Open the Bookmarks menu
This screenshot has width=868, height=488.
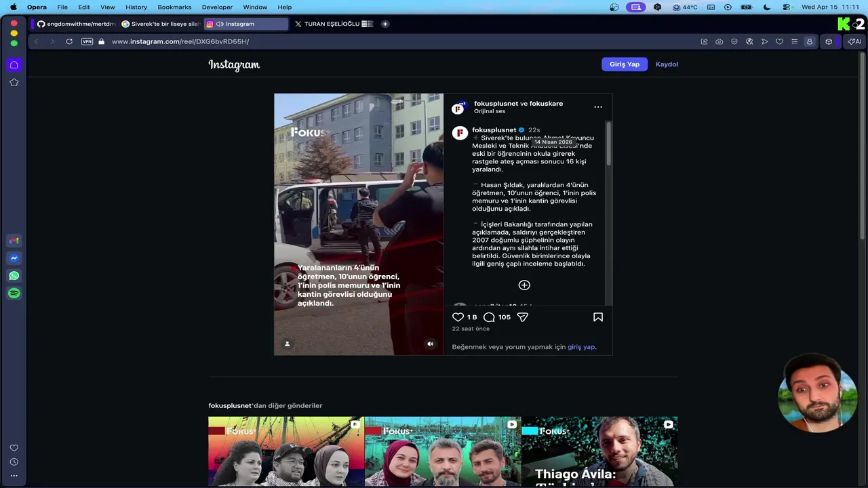click(x=174, y=7)
